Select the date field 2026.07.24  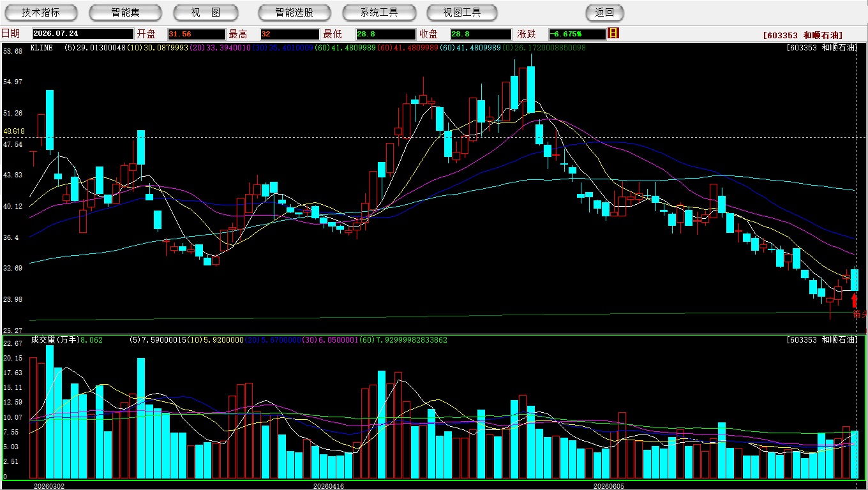pyautogui.click(x=83, y=34)
